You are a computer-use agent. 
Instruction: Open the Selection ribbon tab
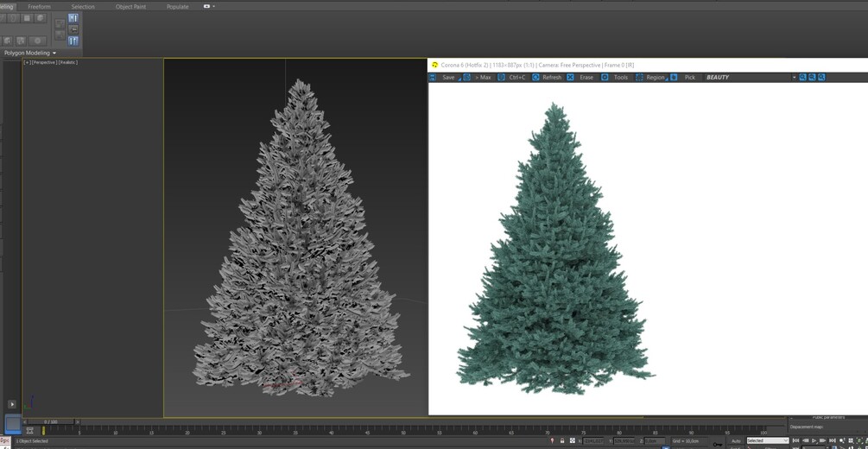point(83,7)
